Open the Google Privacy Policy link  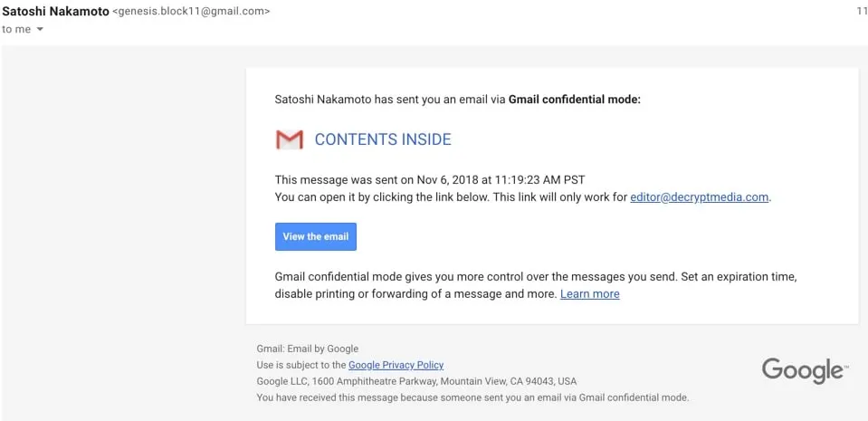tap(396, 365)
